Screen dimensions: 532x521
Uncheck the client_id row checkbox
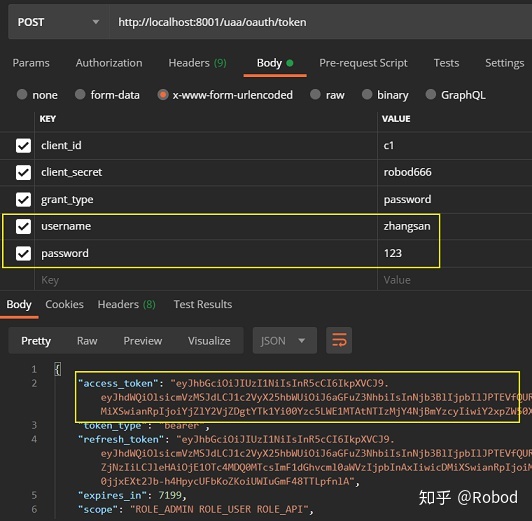23,146
